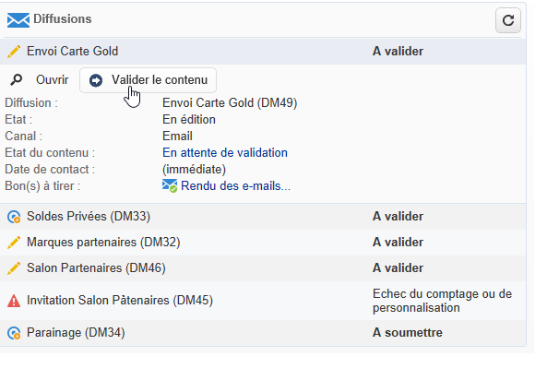The height and width of the screenshot is (392, 559).
Task: Open the En attente de validation link
Action: (225, 152)
